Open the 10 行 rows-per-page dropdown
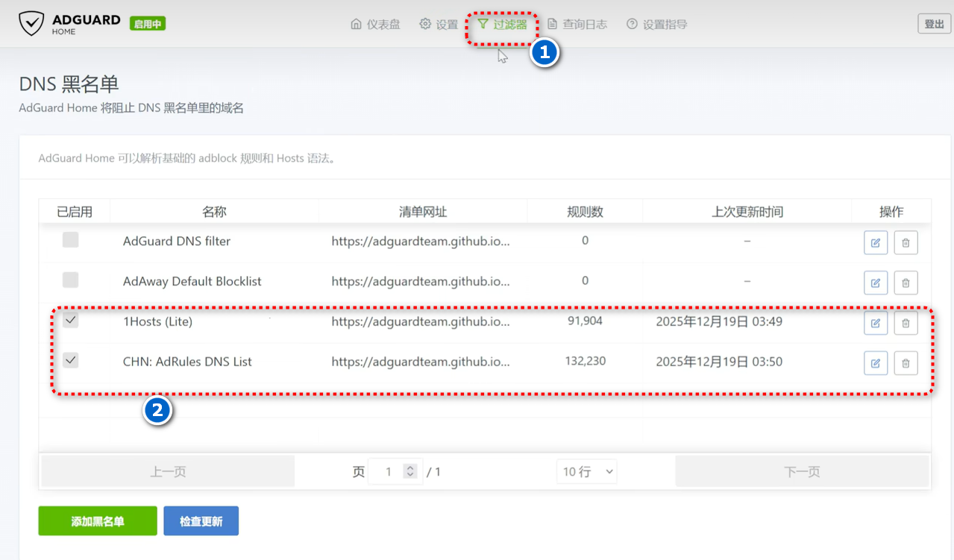 (587, 471)
